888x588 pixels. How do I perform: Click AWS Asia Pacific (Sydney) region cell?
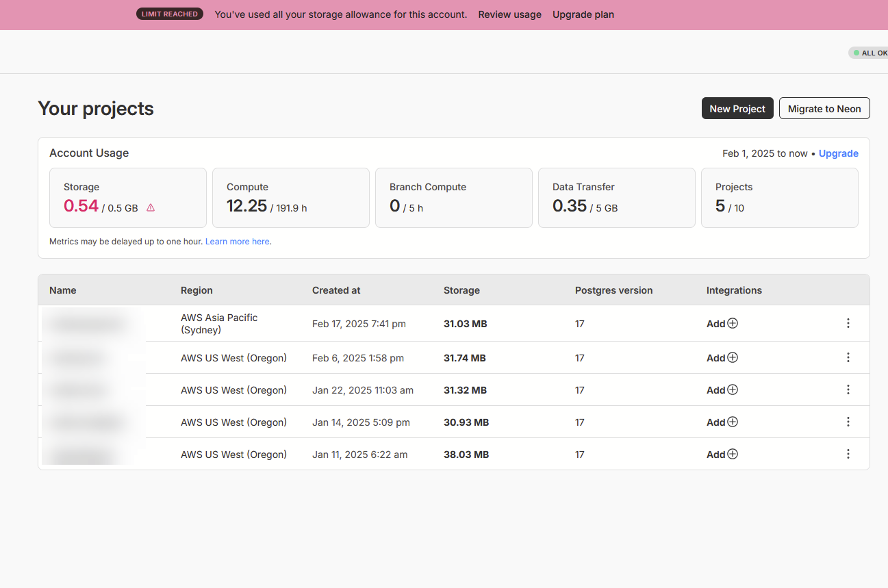(x=219, y=324)
